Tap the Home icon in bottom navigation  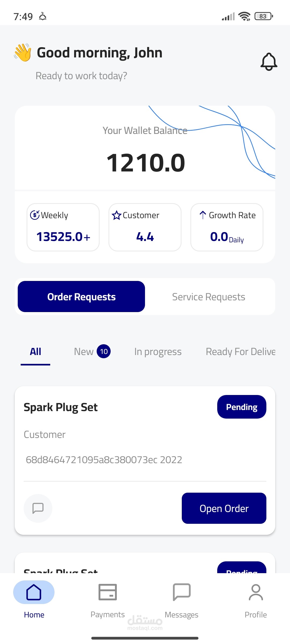point(34,592)
